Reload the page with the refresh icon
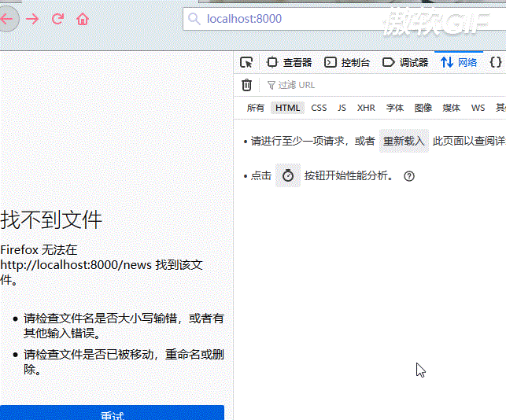The height and width of the screenshot is (420, 506). click(57, 19)
